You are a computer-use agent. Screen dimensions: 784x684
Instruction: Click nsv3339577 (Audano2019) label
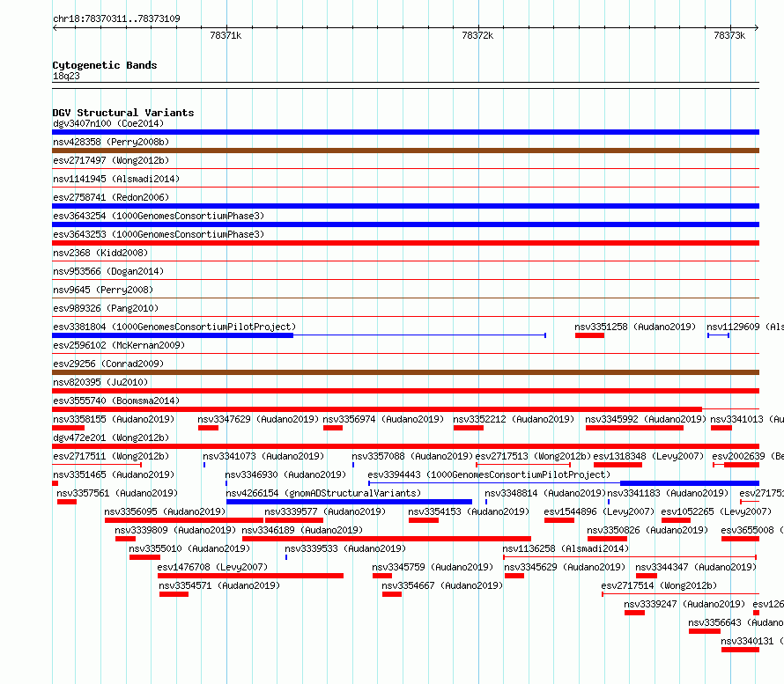point(325,511)
